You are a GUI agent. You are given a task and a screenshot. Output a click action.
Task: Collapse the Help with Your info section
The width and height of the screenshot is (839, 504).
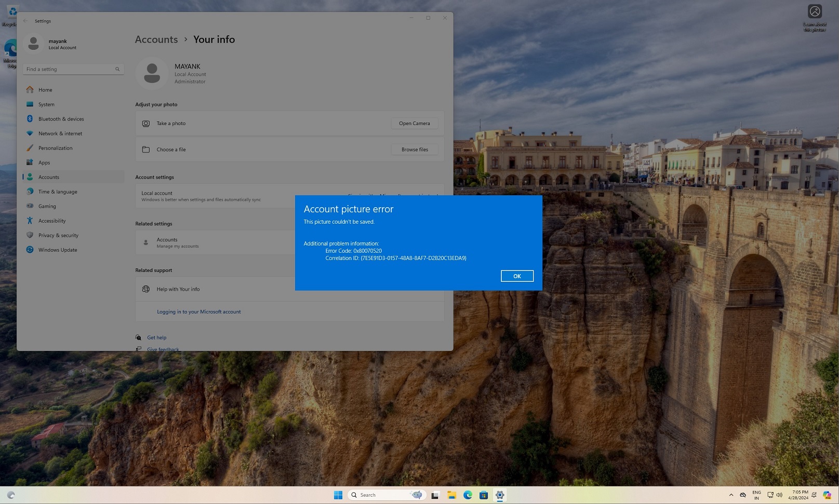[289, 289]
